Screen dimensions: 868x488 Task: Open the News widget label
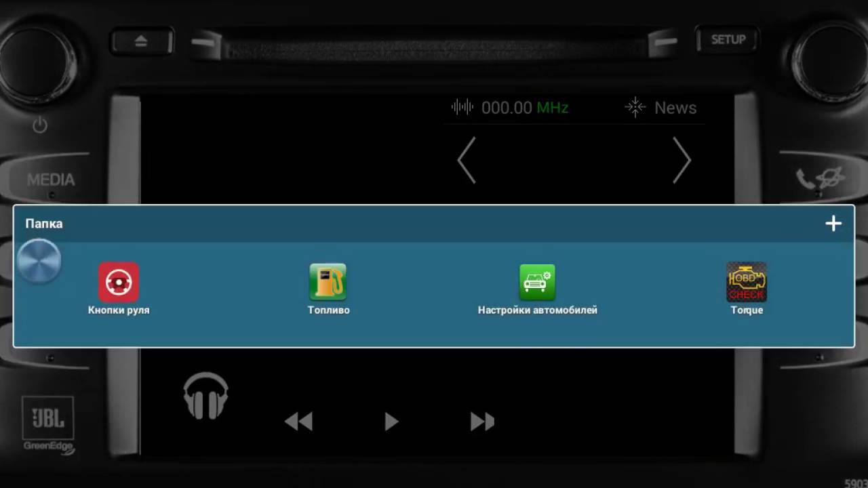point(675,108)
